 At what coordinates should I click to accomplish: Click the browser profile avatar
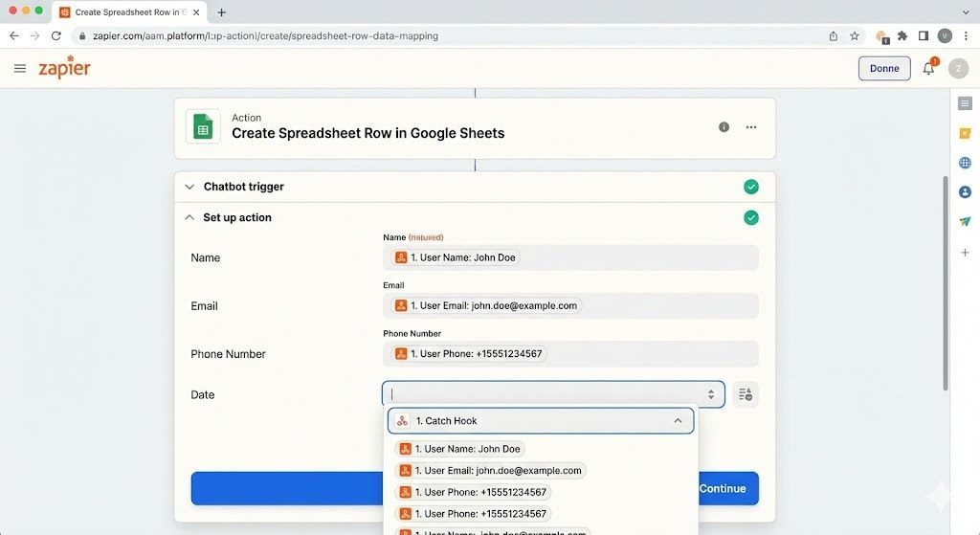tap(945, 35)
